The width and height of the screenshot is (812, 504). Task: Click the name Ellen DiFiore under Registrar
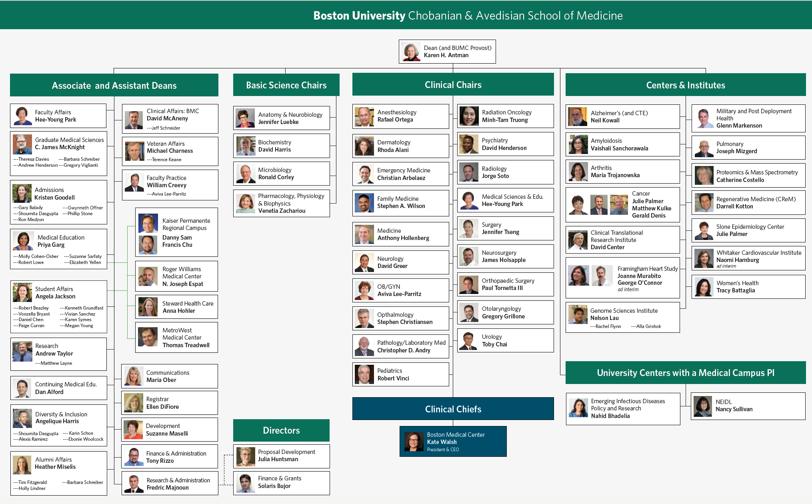point(162,407)
